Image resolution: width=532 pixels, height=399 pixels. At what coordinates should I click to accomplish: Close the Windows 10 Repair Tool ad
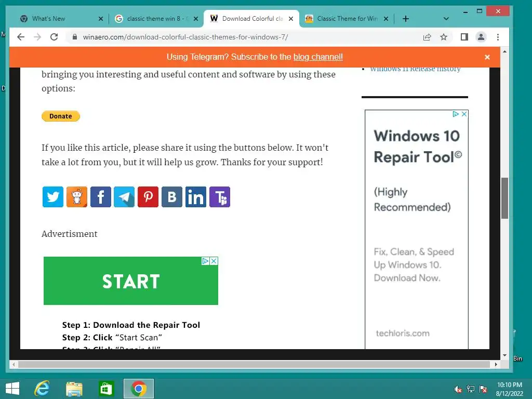click(x=464, y=114)
